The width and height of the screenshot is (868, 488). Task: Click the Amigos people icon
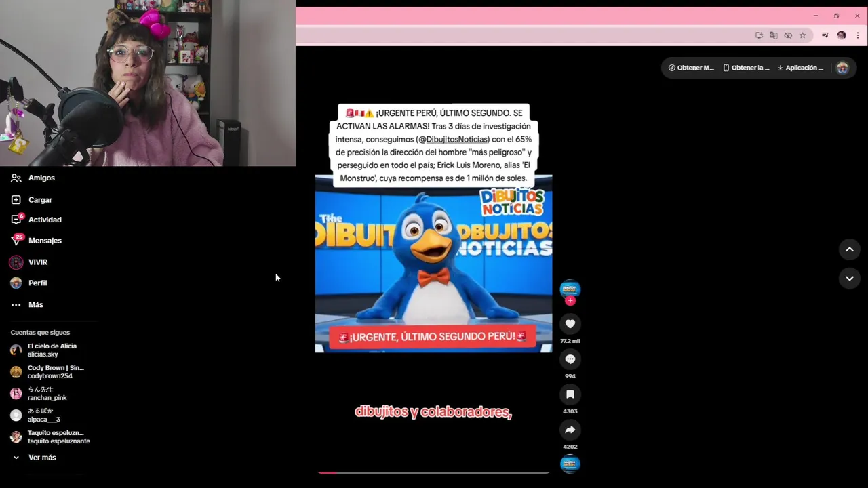pyautogui.click(x=16, y=178)
